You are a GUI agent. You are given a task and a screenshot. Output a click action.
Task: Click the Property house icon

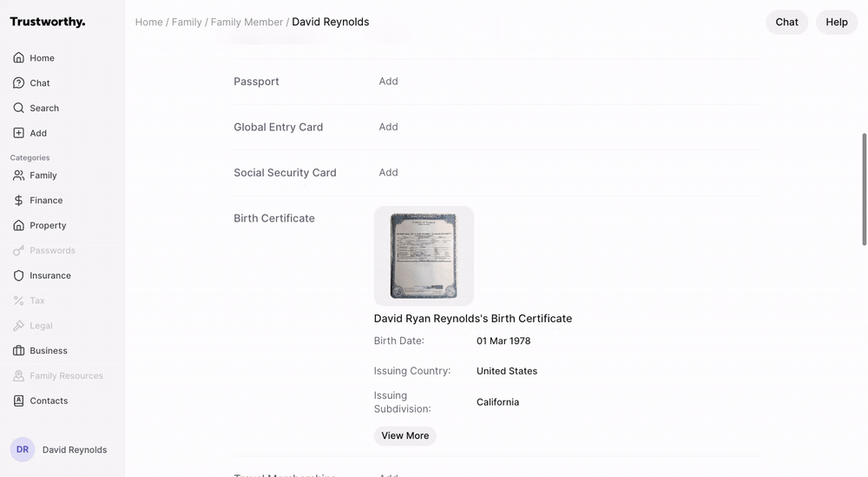(x=18, y=226)
